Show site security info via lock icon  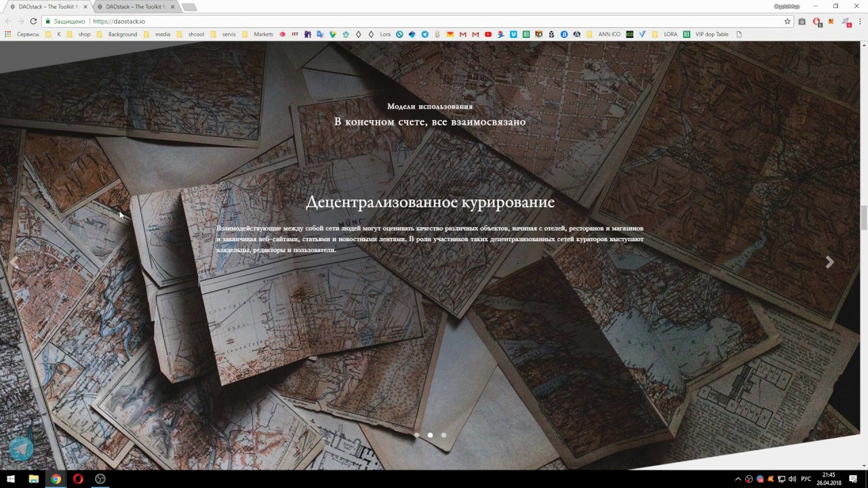pos(48,21)
